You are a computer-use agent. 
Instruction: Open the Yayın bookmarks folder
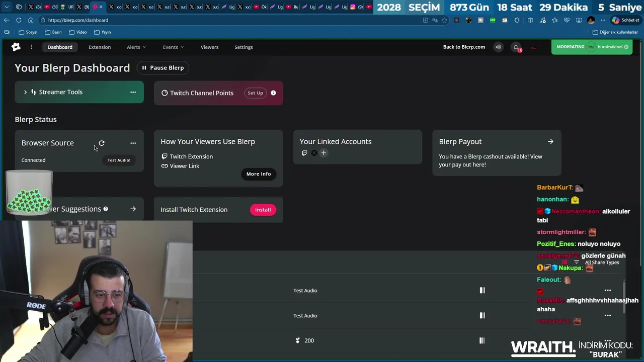102,32
